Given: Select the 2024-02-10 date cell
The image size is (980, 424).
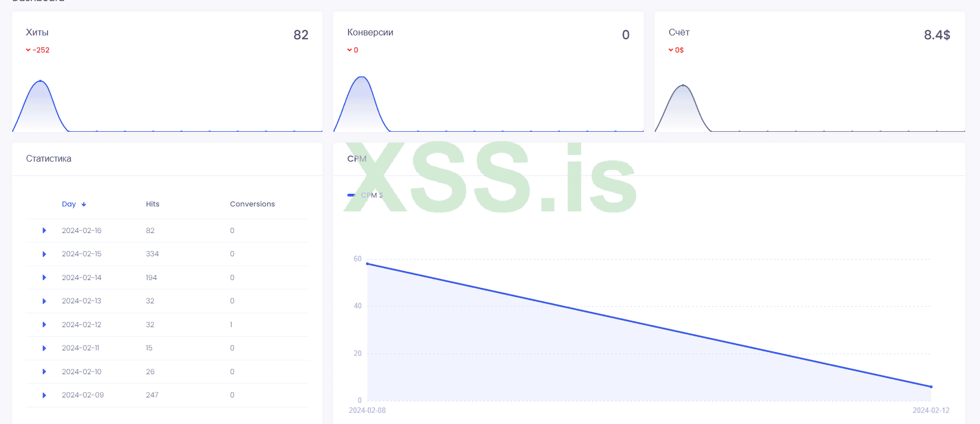Looking at the screenshot, I should point(82,371).
